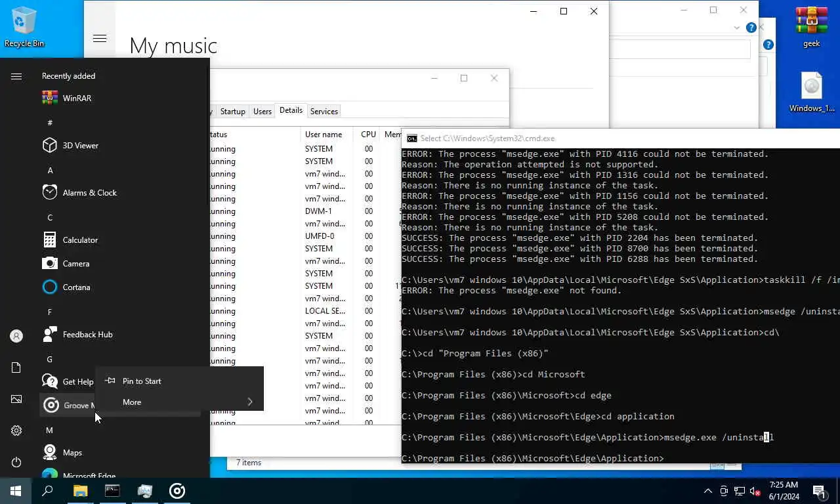Click the LOCAL SE... user name cell
The image size is (840, 504).
click(x=325, y=311)
